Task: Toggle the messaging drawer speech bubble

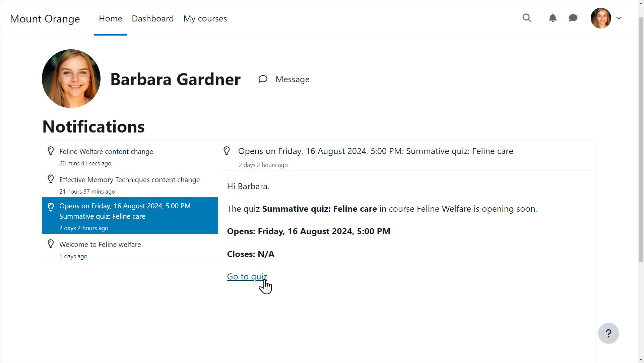Action: tap(573, 18)
